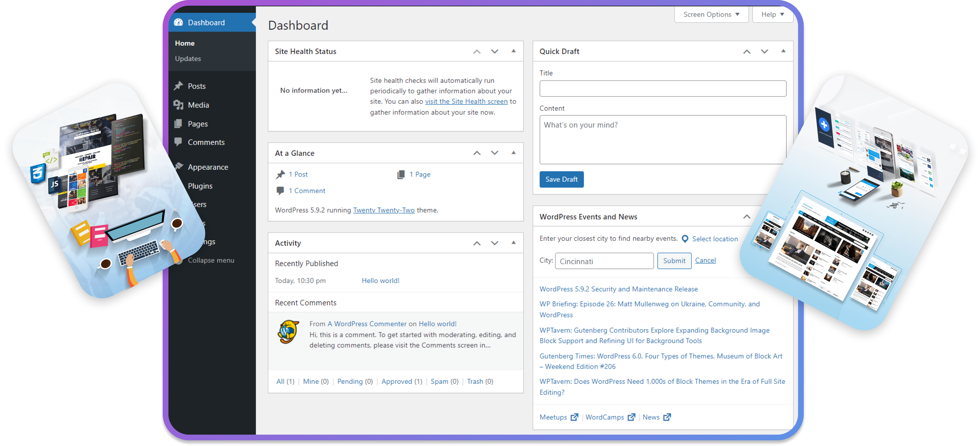Open the 1 Page link
Screen dimensions: 980x446
pyautogui.click(x=420, y=174)
